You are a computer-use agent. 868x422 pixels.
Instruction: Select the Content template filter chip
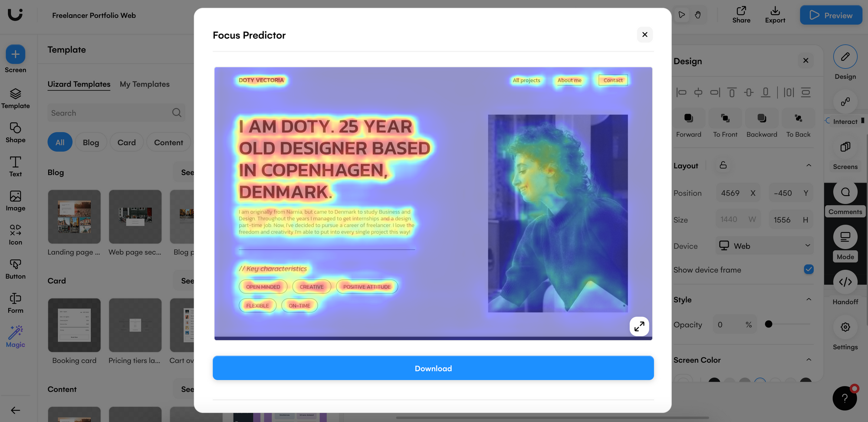coord(168,142)
